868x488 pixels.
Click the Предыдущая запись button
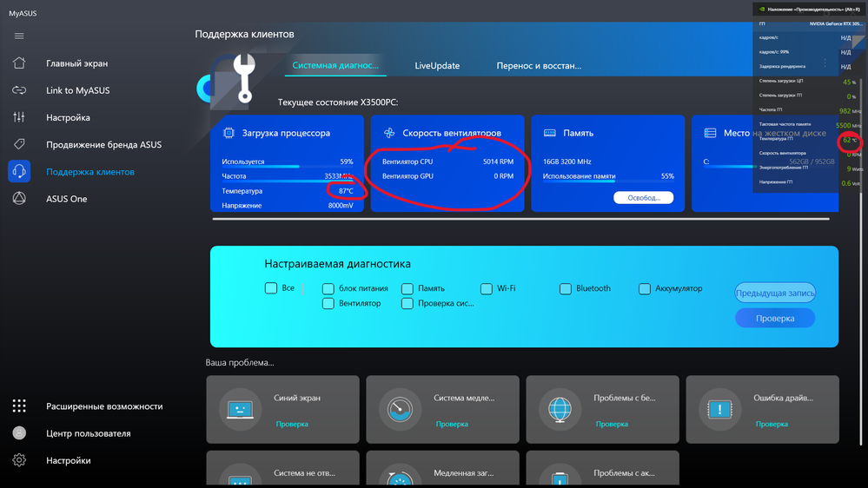(x=775, y=293)
